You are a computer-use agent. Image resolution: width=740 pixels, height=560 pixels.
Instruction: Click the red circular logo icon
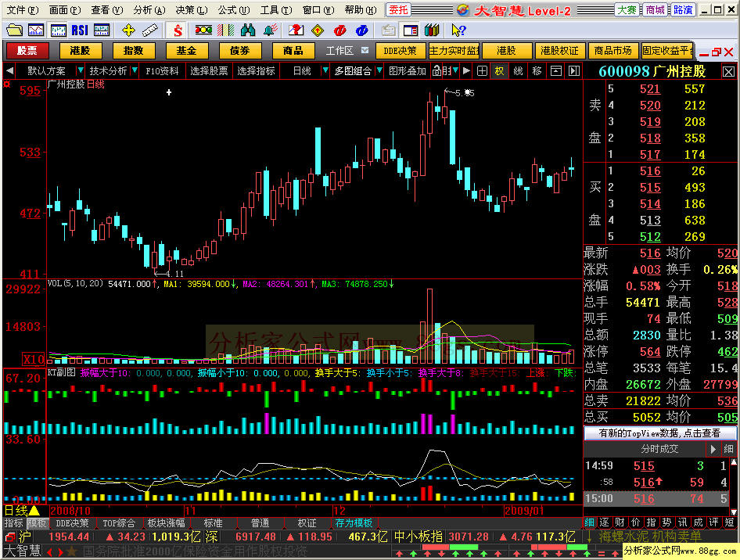pos(339,31)
